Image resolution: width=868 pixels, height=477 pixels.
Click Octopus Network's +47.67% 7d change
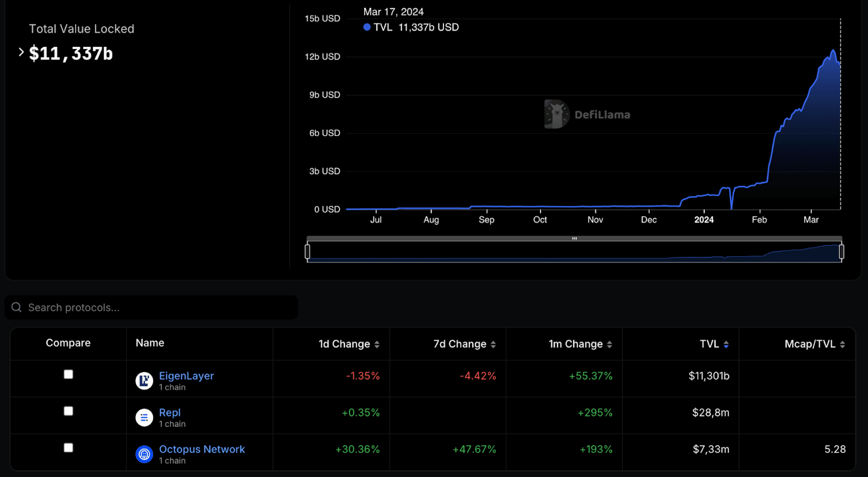474,449
